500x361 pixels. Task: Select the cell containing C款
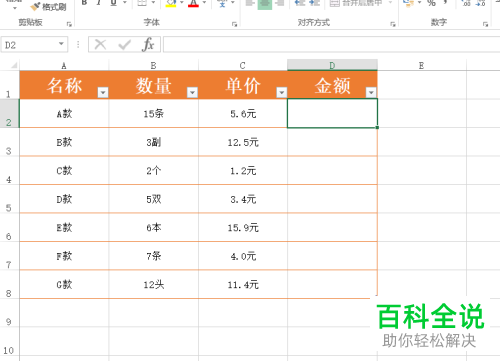[64, 171]
